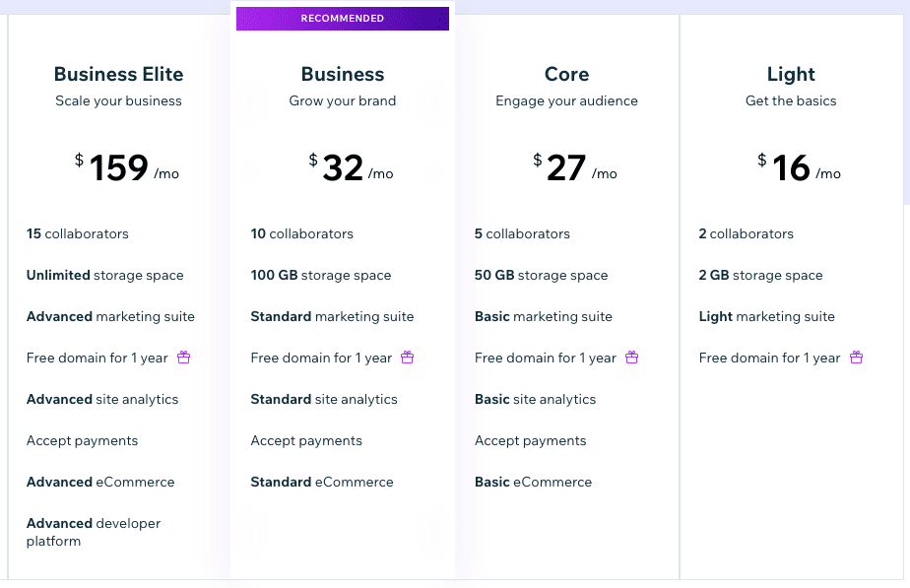910x588 pixels.
Task: Choose the Light plan title
Action: coord(791,74)
